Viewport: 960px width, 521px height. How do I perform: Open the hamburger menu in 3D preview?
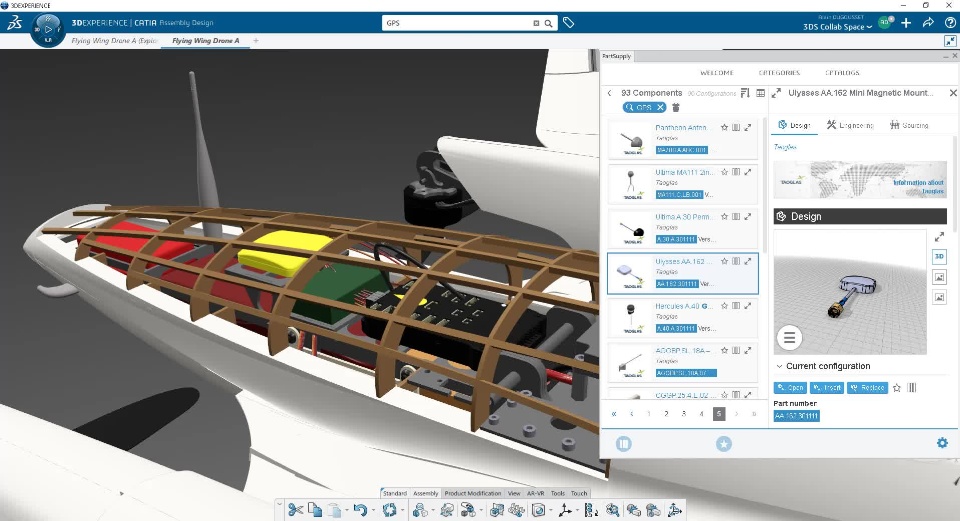790,337
